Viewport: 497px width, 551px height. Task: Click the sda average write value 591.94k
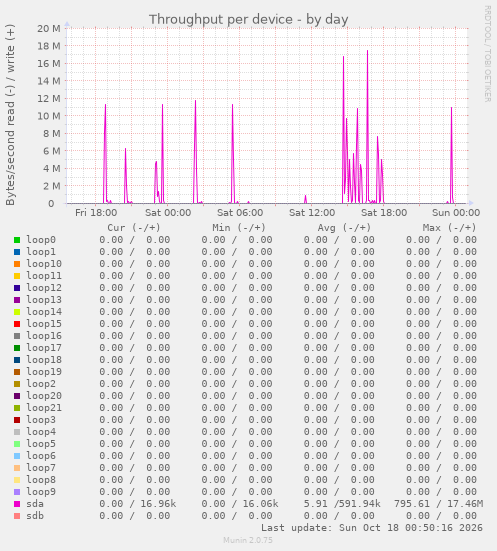click(x=360, y=504)
